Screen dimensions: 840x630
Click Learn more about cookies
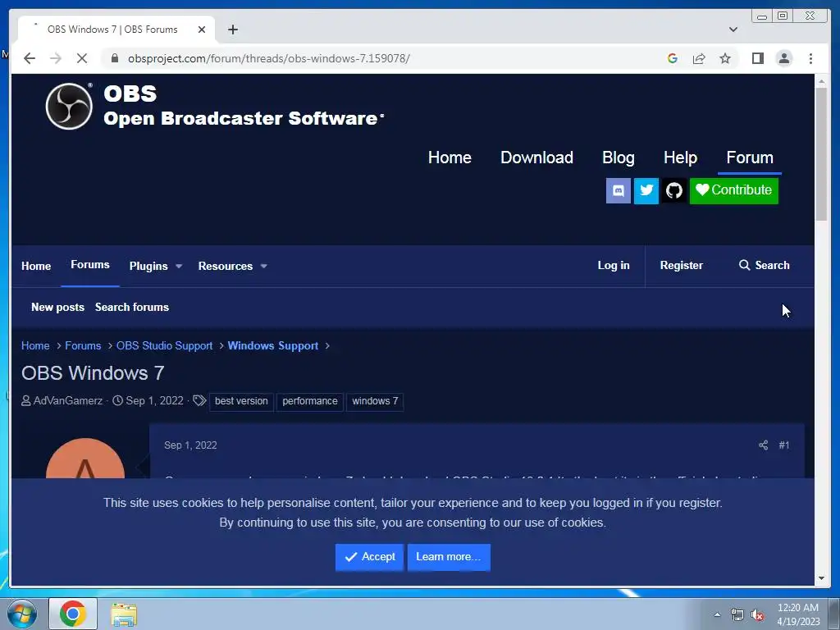tap(449, 557)
